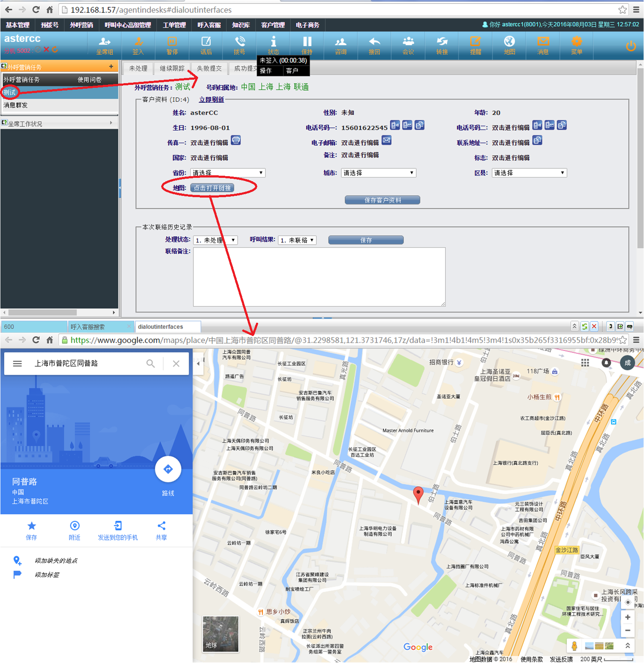644x663 pixels.
Task: Click the 立即刷新 link
Action: pyautogui.click(x=211, y=99)
